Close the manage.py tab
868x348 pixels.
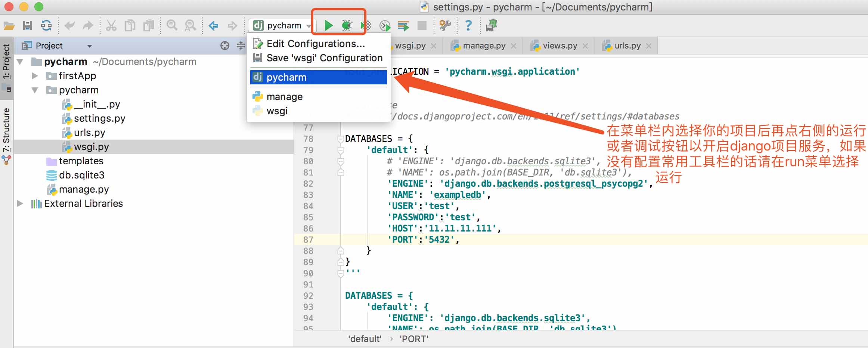tap(514, 46)
